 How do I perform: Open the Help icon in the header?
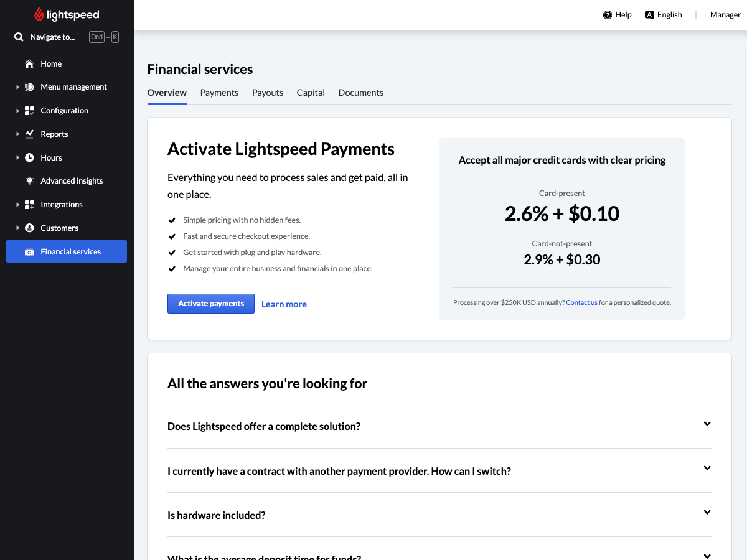606,14
